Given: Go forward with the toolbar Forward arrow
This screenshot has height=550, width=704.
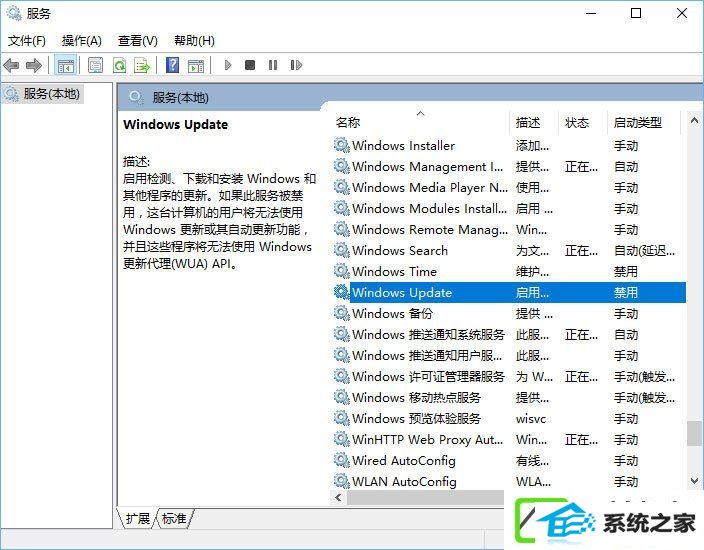Looking at the screenshot, I should point(34,66).
